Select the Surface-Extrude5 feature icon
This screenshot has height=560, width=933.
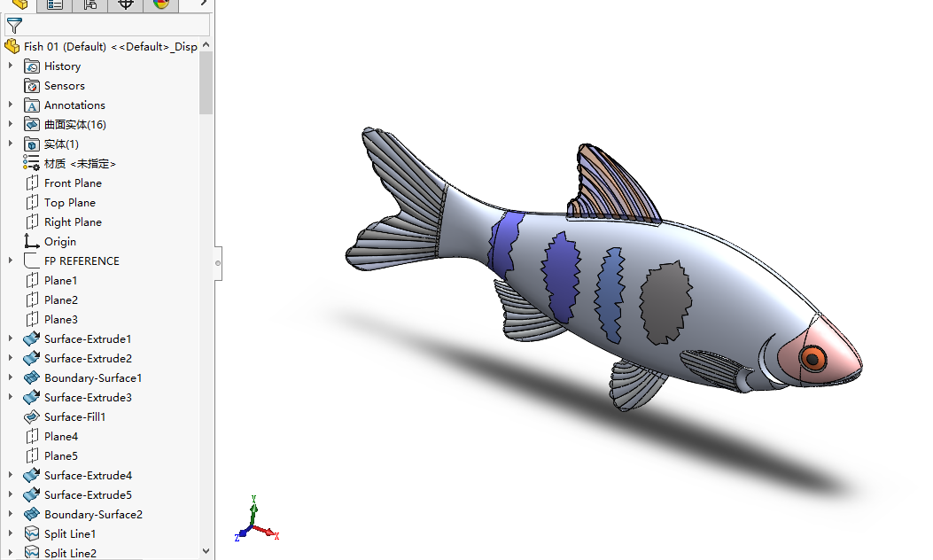click(32, 494)
